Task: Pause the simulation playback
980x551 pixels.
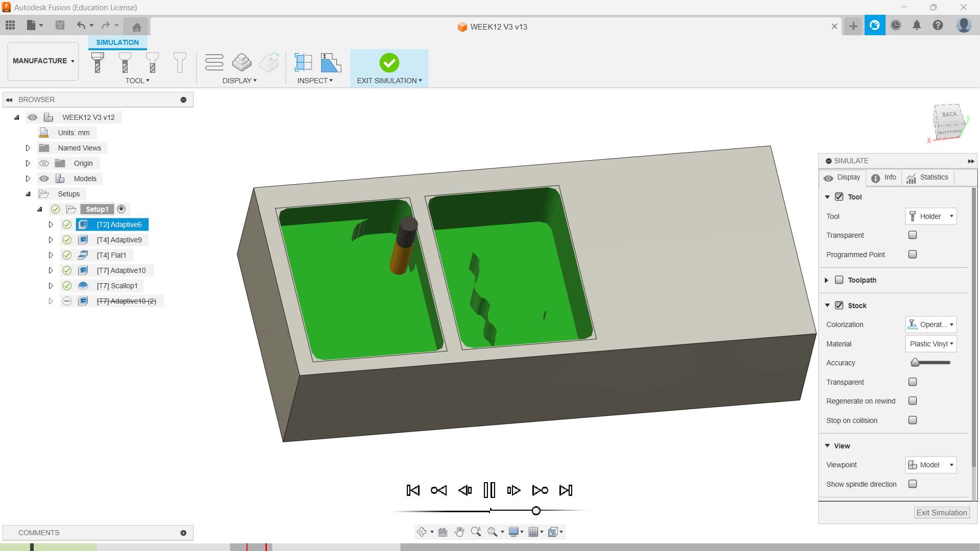Action: [489, 490]
